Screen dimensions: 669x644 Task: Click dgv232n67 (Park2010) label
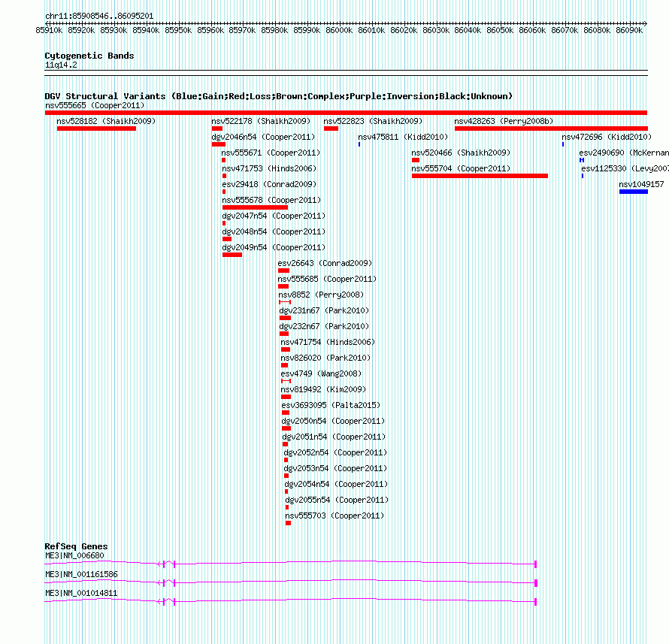tap(324, 326)
